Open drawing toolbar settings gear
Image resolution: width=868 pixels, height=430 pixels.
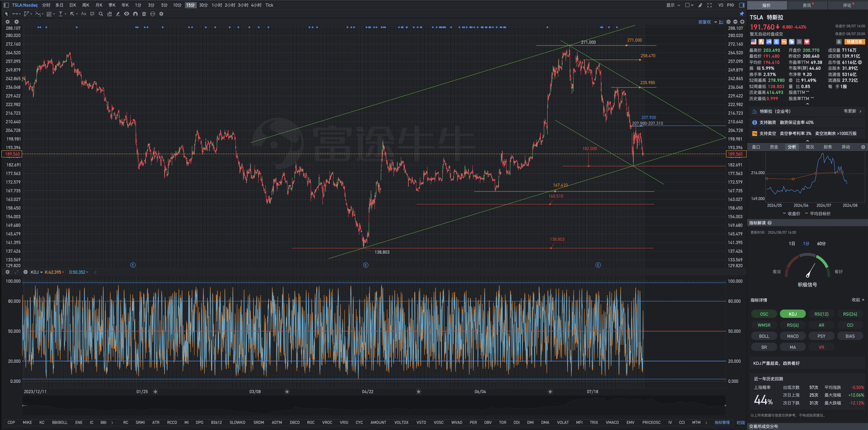pyautogui.click(x=161, y=14)
